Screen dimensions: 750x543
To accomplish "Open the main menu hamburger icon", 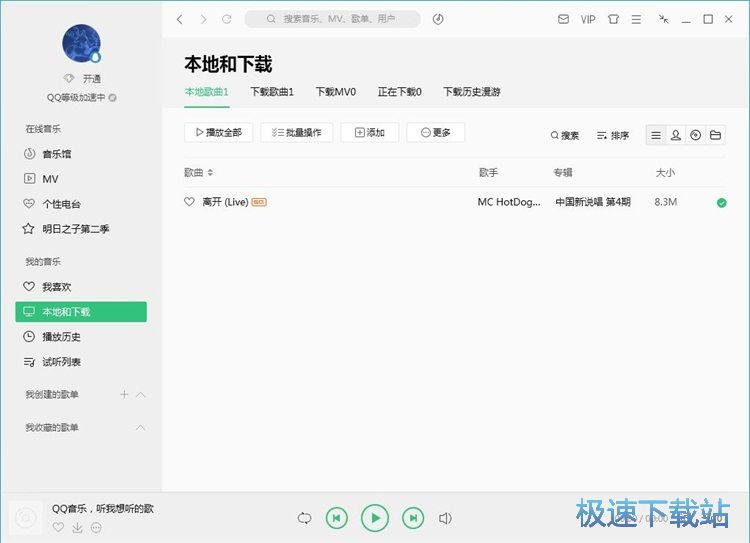I will tap(636, 19).
